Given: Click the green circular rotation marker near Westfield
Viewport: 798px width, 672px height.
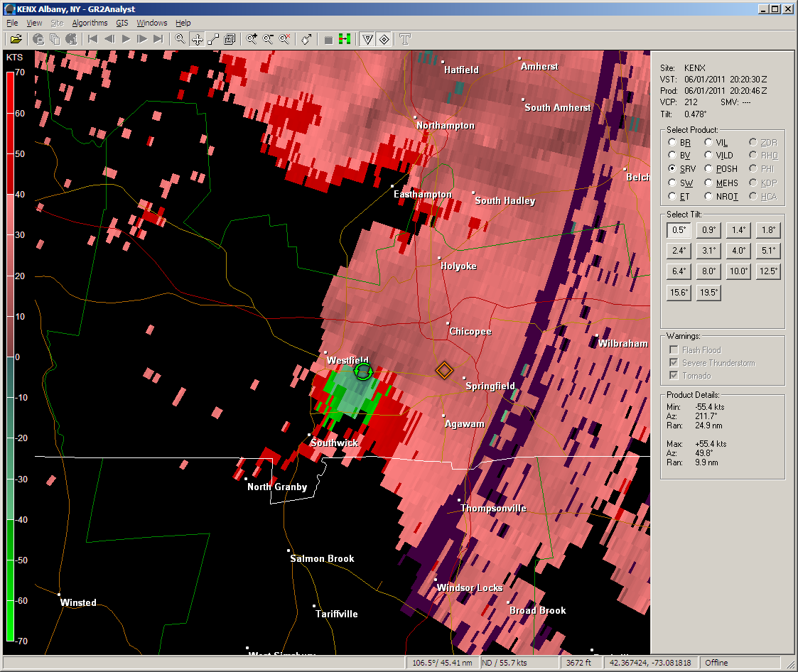Looking at the screenshot, I should (363, 372).
